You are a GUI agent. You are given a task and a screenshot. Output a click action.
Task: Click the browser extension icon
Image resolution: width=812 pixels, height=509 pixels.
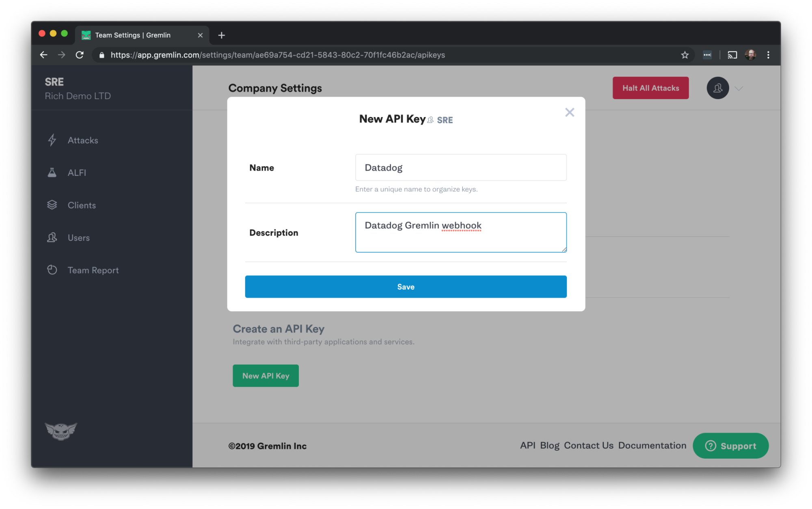point(707,55)
